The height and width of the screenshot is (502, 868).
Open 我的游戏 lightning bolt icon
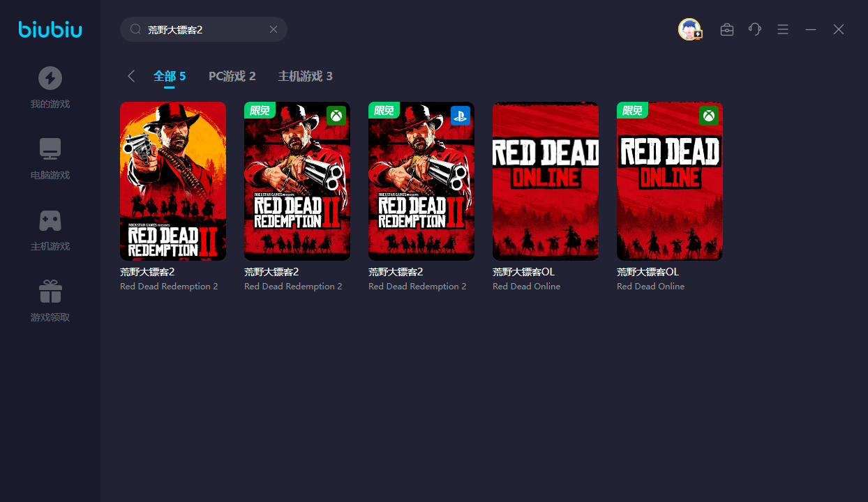pos(50,78)
